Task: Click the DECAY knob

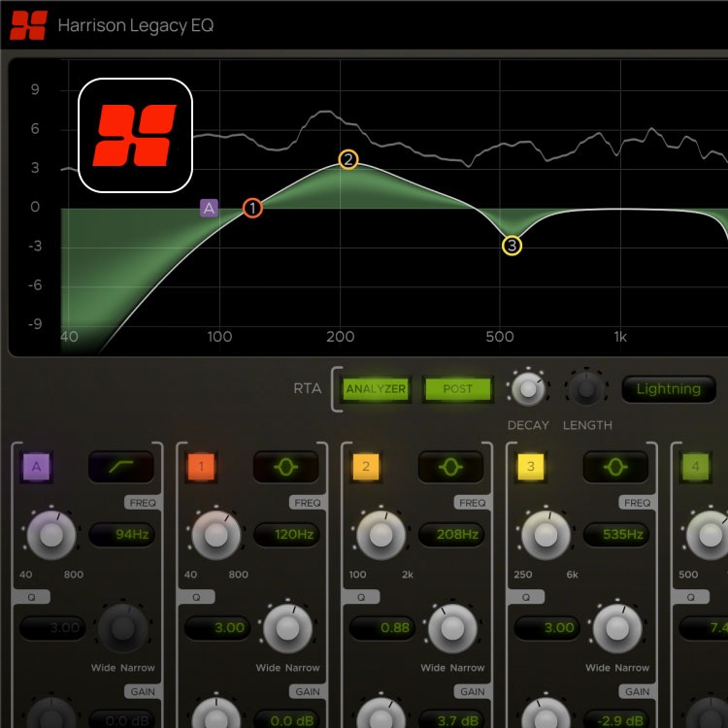Action: 527,389
